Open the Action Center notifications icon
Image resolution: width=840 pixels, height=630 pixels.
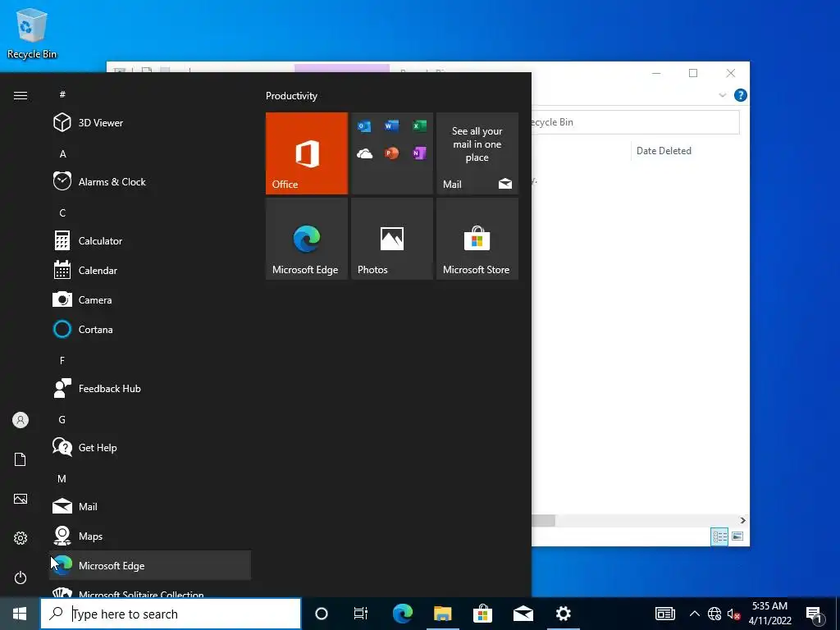coord(815,614)
